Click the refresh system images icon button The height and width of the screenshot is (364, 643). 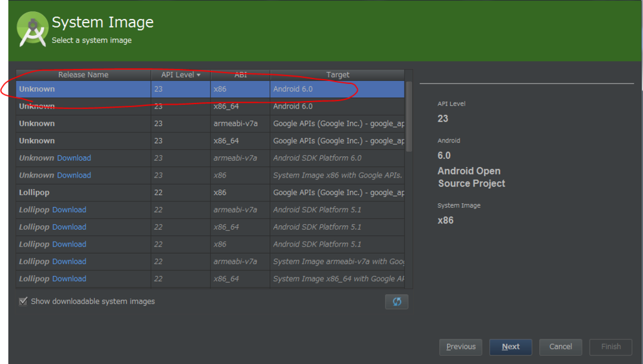pos(397,302)
